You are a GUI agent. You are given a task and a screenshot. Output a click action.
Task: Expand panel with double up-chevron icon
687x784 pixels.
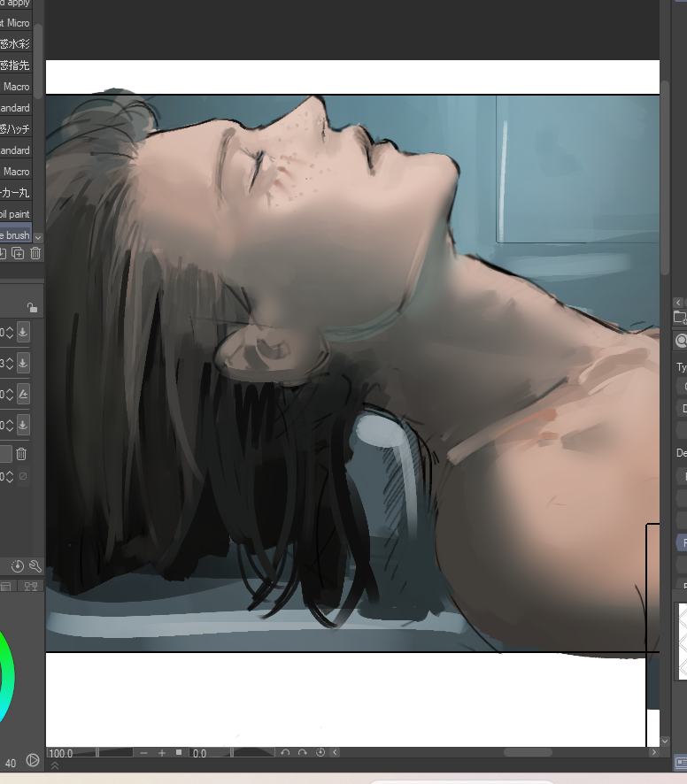pyautogui.click(x=55, y=765)
